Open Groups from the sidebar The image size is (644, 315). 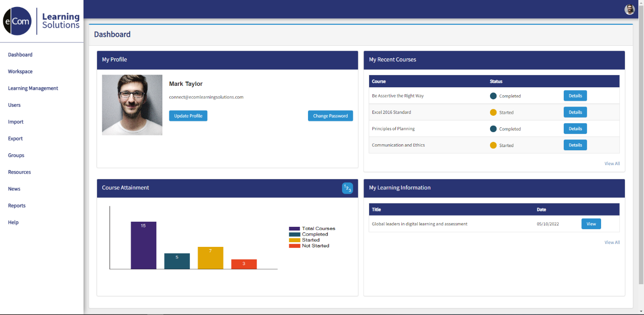(x=15, y=155)
